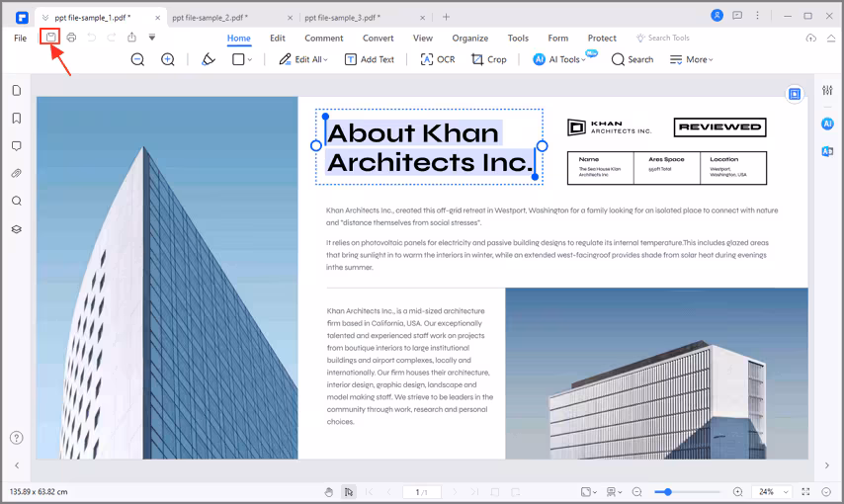The width and height of the screenshot is (844, 504).
Task: Select the highlighter tool in the toolbar
Action: click(x=208, y=59)
